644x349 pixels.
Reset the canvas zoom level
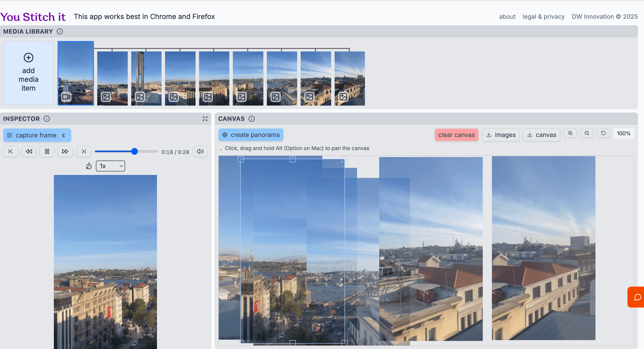coord(603,133)
